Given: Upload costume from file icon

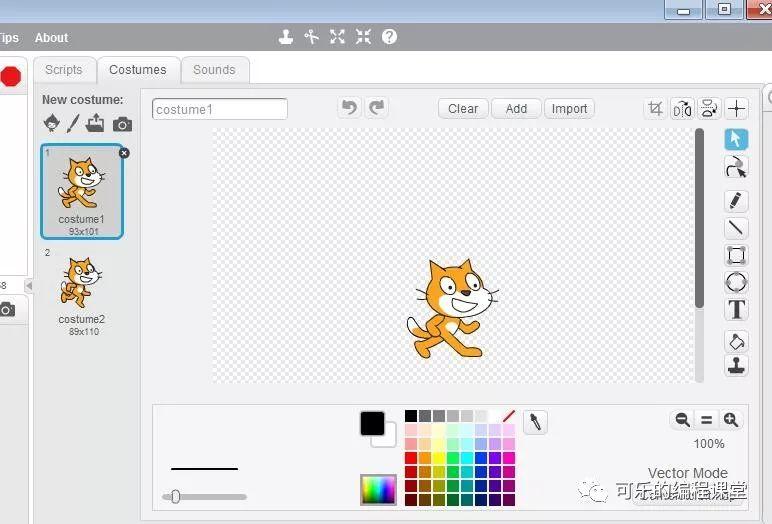Looking at the screenshot, I should coord(95,123).
